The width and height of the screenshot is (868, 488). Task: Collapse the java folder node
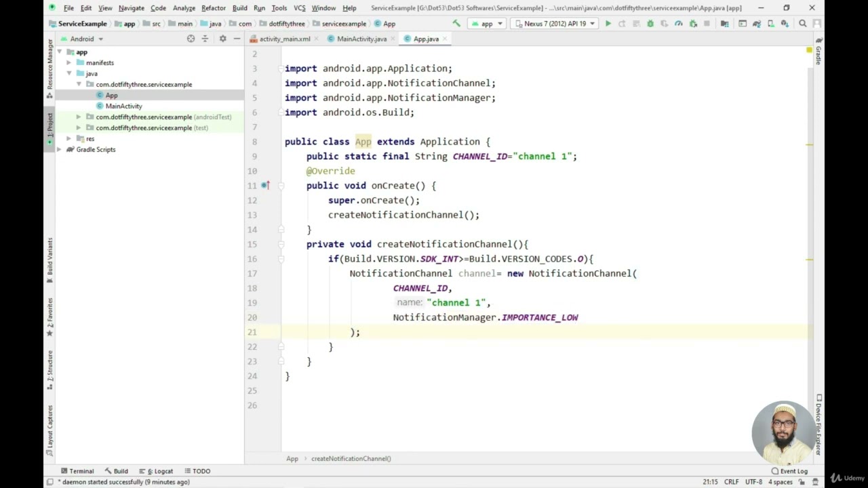68,74
